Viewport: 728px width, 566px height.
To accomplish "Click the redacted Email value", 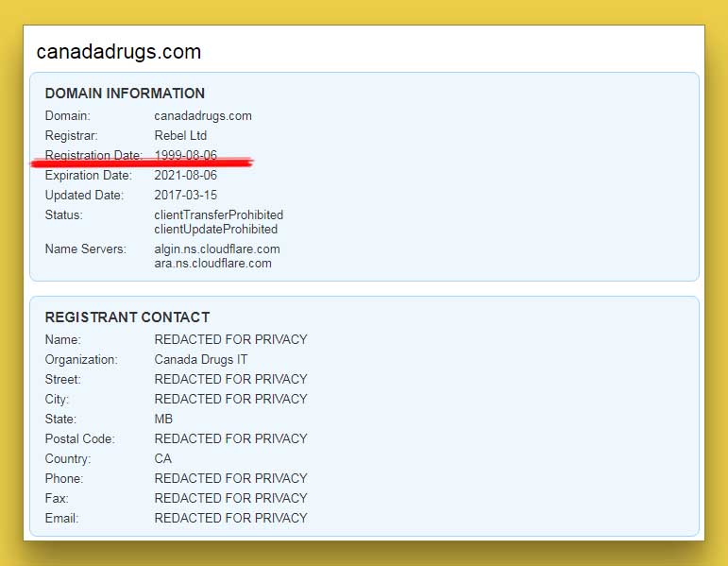I will click(x=230, y=518).
